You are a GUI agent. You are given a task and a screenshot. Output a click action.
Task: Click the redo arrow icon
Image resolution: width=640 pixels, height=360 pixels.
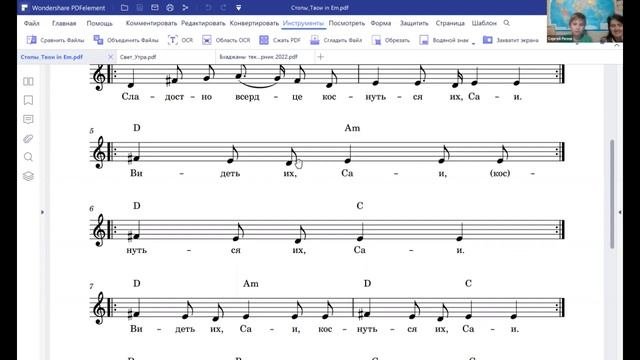[x=223, y=8]
